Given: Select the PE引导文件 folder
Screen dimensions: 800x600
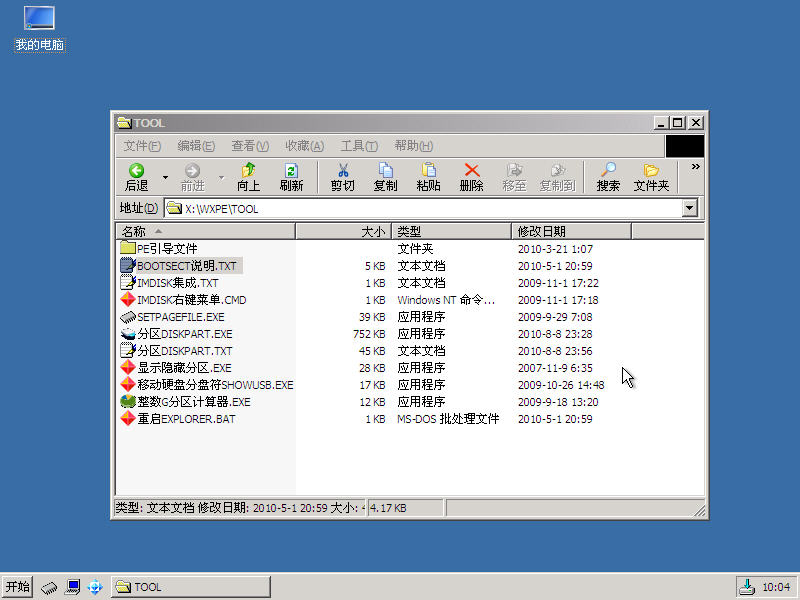Looking at the screenshot, I should (167, 249).
